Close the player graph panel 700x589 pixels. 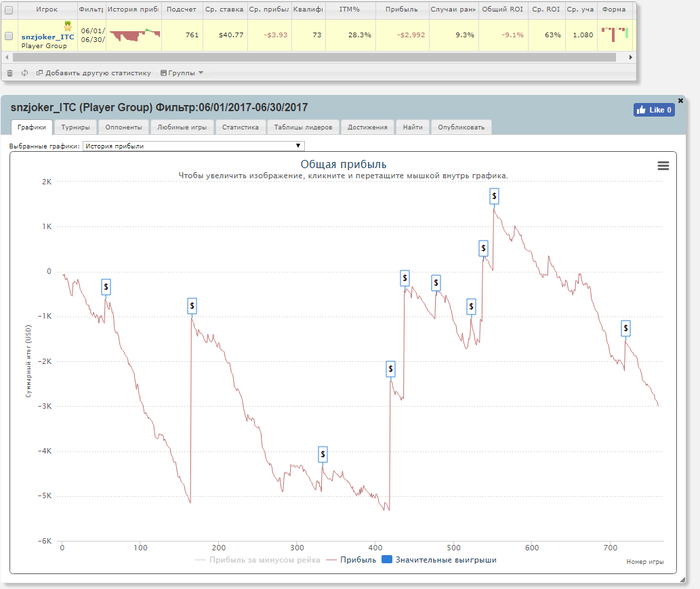coord(680,100)
